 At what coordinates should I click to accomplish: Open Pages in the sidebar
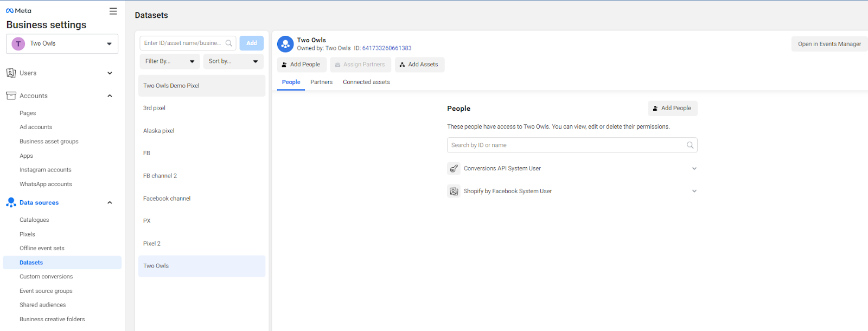coord(28,113)
